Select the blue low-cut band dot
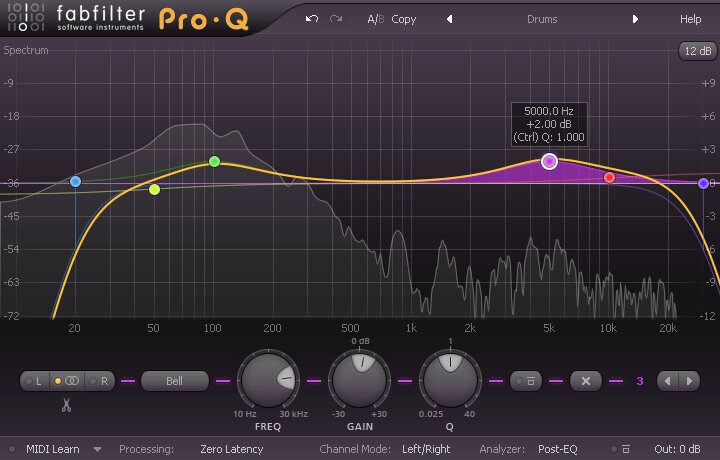 pyautogui.click(x=75, y=181)
